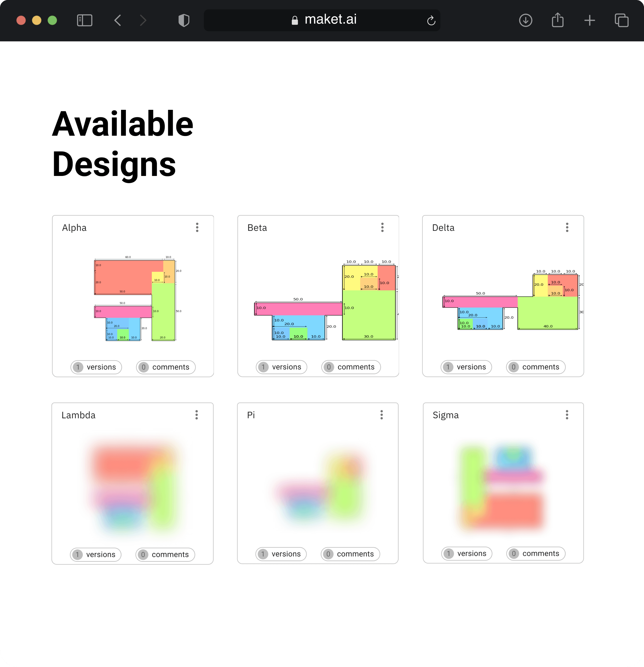Click the address bar showing maket.ai

tap(330, 20)
